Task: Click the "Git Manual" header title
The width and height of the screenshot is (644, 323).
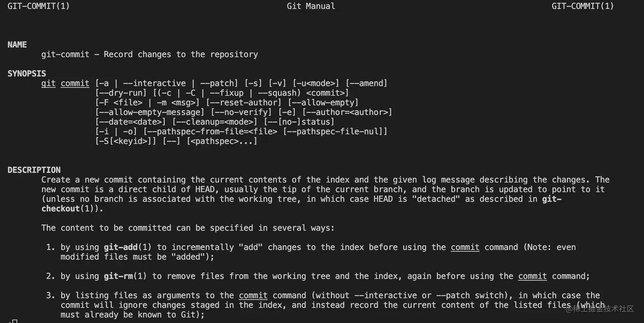Action: coord(311,6)
